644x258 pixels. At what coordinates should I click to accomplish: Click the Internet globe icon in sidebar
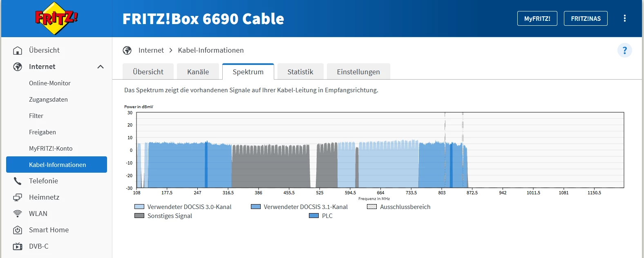pos(18,67)
